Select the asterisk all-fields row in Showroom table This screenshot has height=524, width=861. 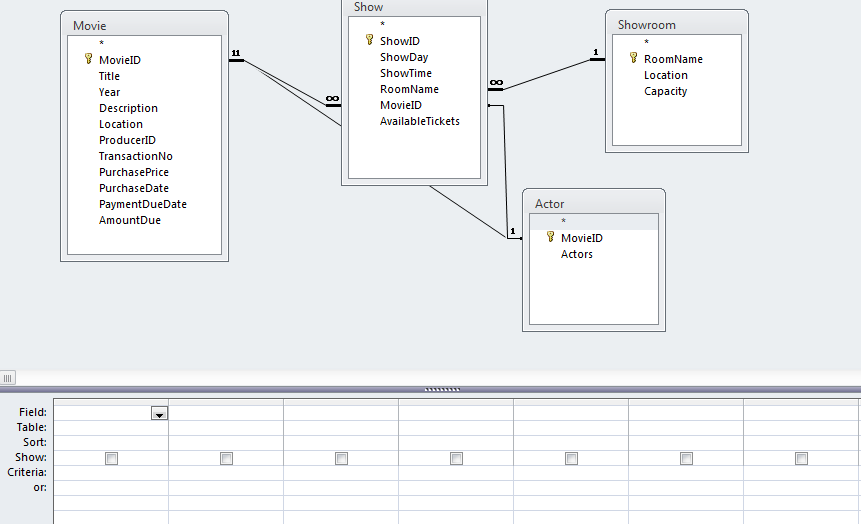coord(646,43)
